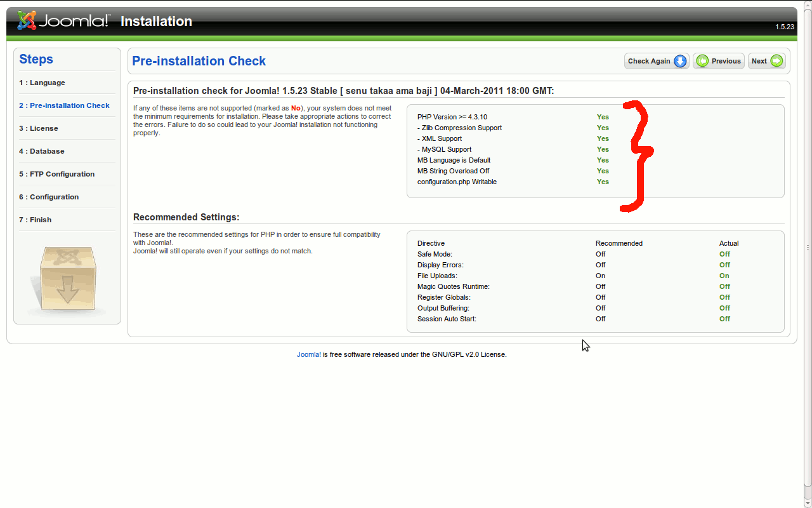Screen dimensions: 812x508
Task: Click the green forward arrow icon on Next
Action: 776,61
